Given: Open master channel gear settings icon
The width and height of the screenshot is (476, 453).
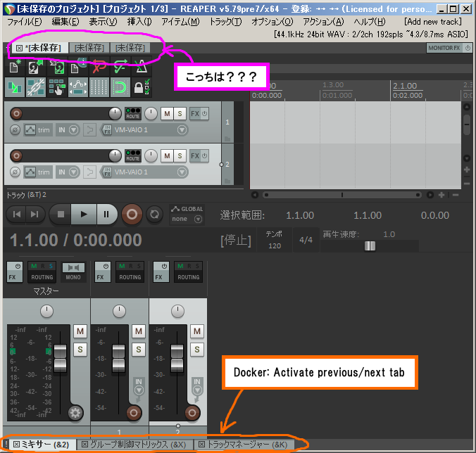Looking at the screenshot, I should tap(75, 413).
